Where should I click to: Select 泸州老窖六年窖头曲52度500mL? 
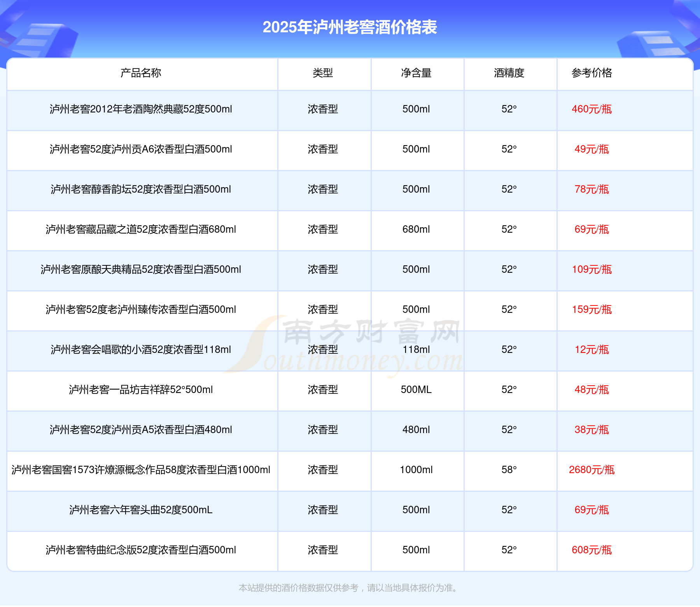pyautogui.click(x=141, y=510)
